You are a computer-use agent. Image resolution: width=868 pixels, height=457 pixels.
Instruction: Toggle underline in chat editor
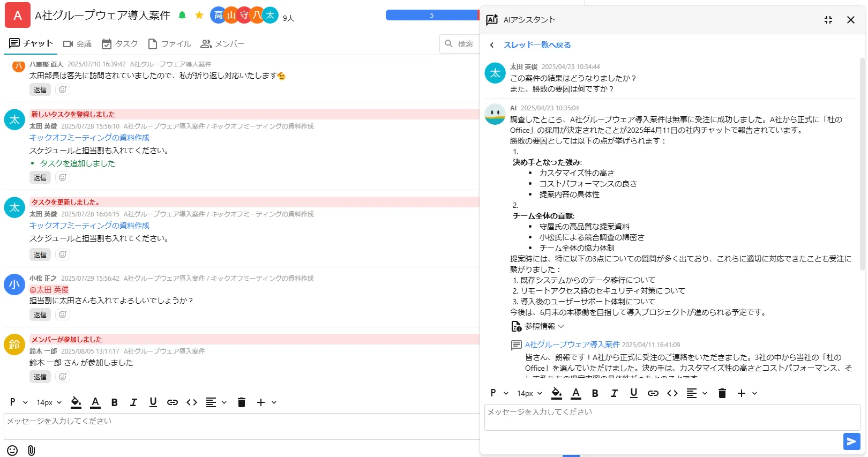(x=153, y=402)
